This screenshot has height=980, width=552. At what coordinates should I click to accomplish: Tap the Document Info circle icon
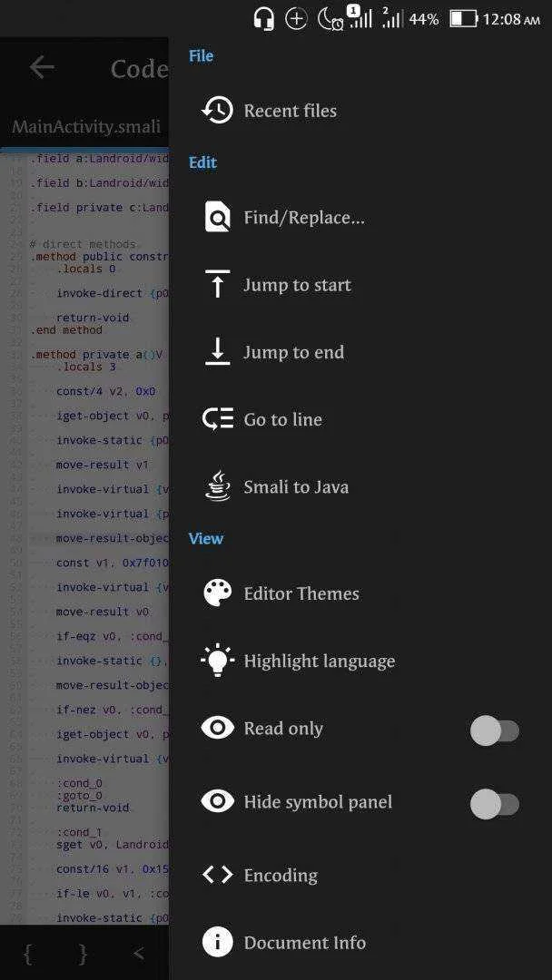point(218,943)
